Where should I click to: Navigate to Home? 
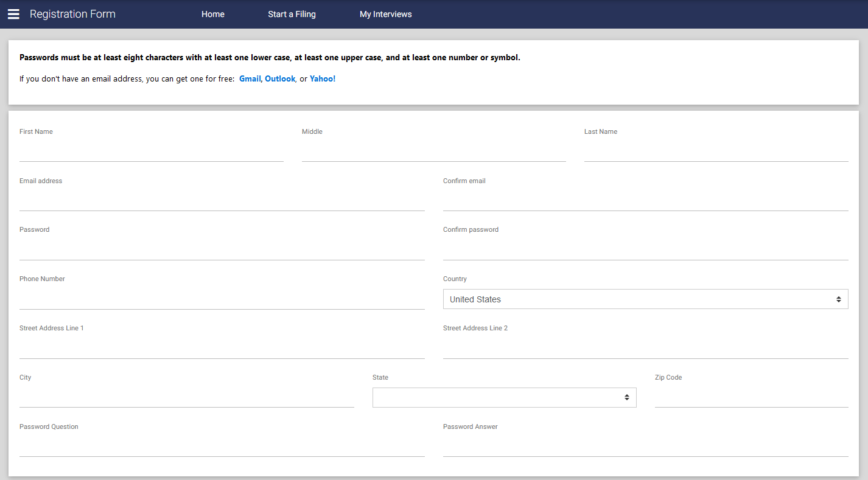tap(212, 14)
